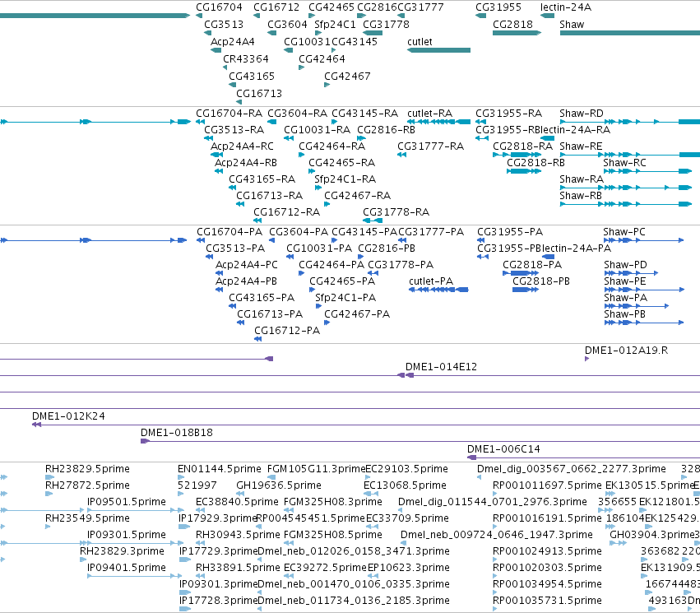Click the Acp24A4-PC protein label
The height and width of the screenshot is (613, 700).
(247, 265)
